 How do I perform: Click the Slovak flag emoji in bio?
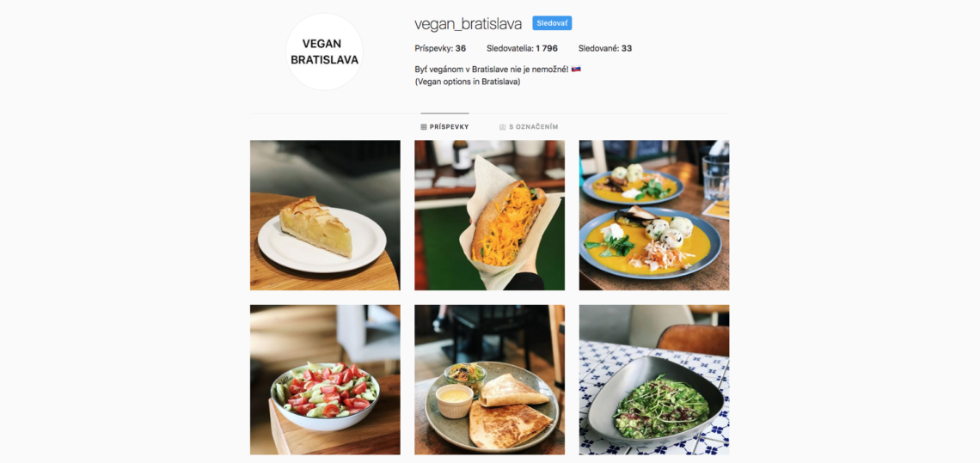click(x=576, y=69)
